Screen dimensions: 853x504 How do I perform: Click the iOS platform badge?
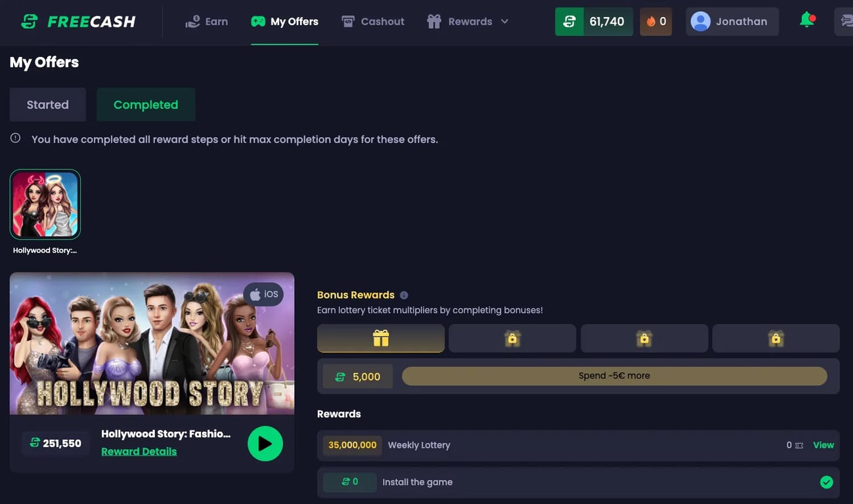263,294
